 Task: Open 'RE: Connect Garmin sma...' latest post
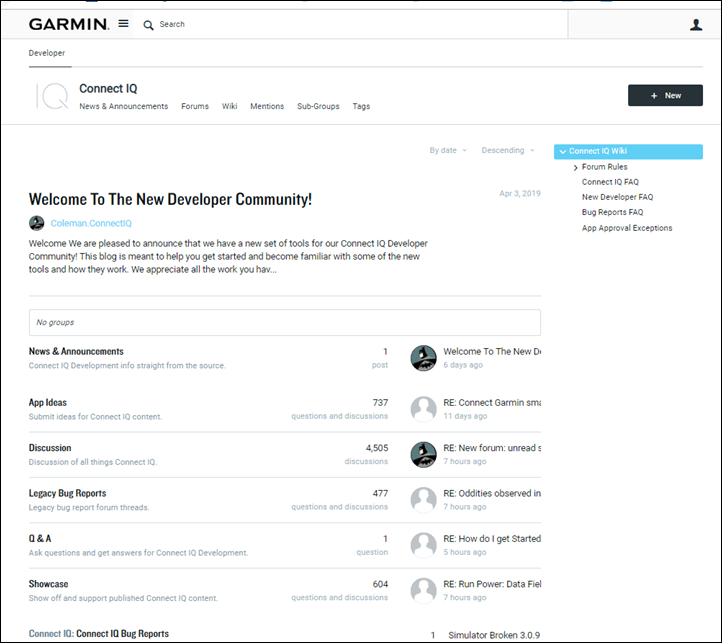492,403
